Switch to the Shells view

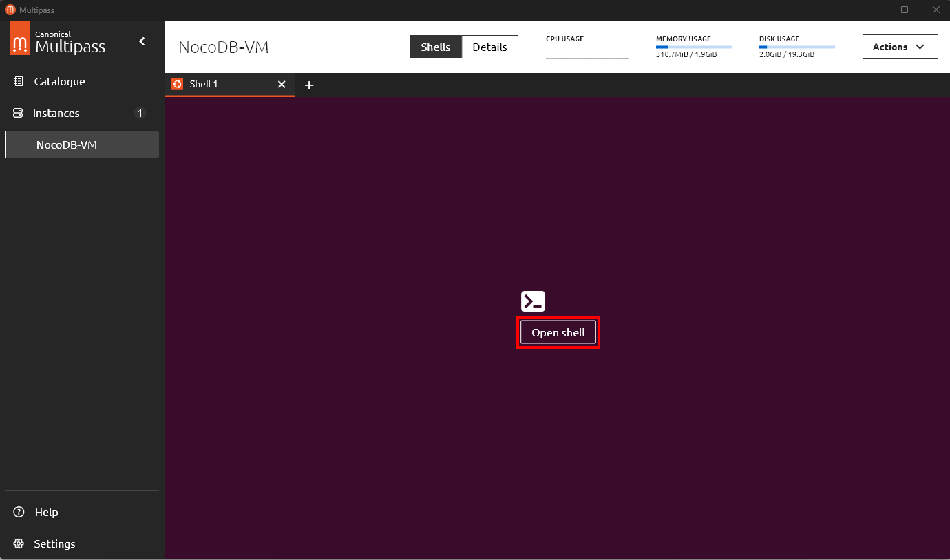[436, 47]
